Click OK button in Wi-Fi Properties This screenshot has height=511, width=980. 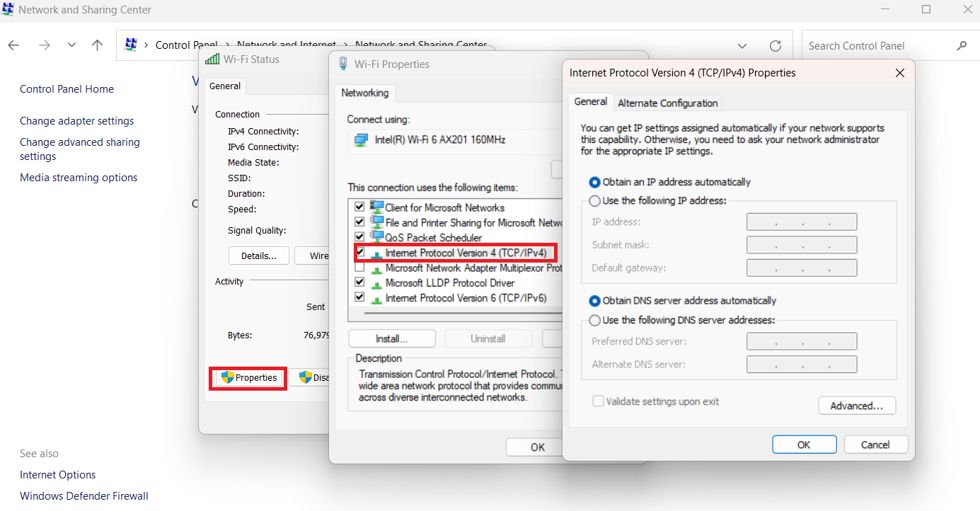[x=536, y=447]
